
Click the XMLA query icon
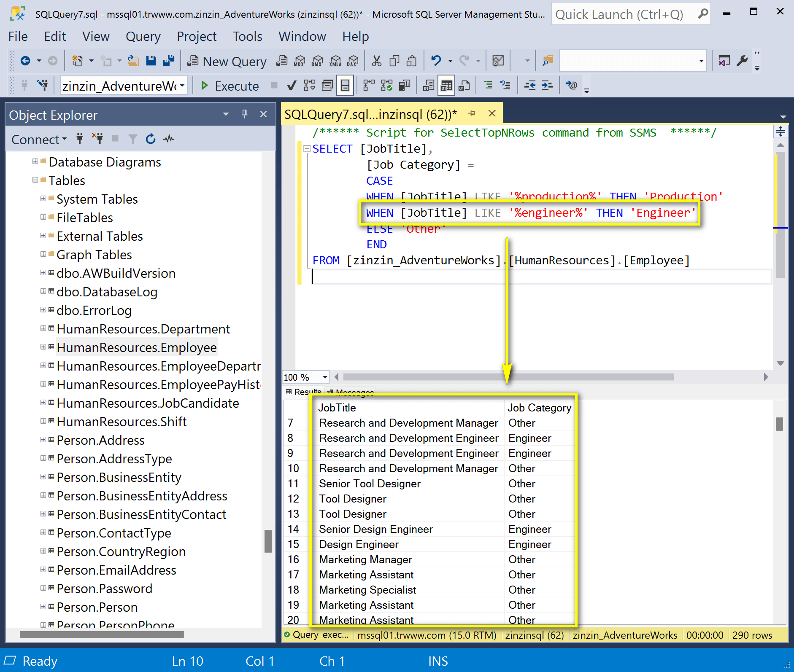click(335, 61)
